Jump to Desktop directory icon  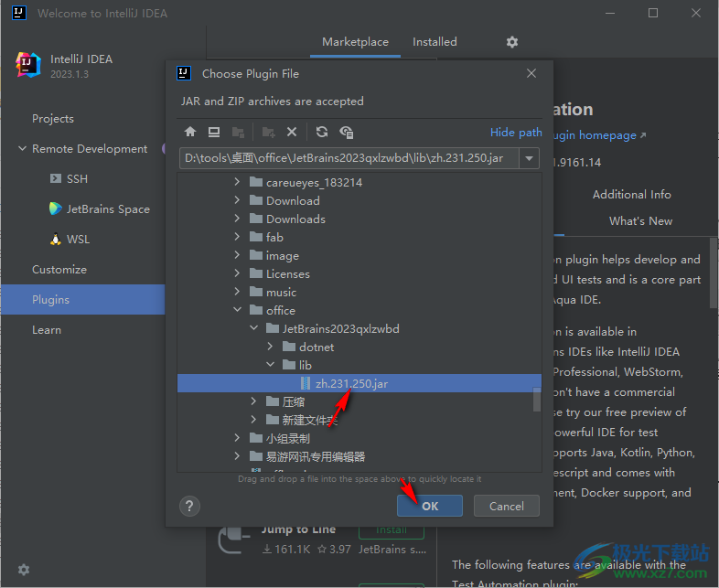pyautogui.click(x=214, y=133)
